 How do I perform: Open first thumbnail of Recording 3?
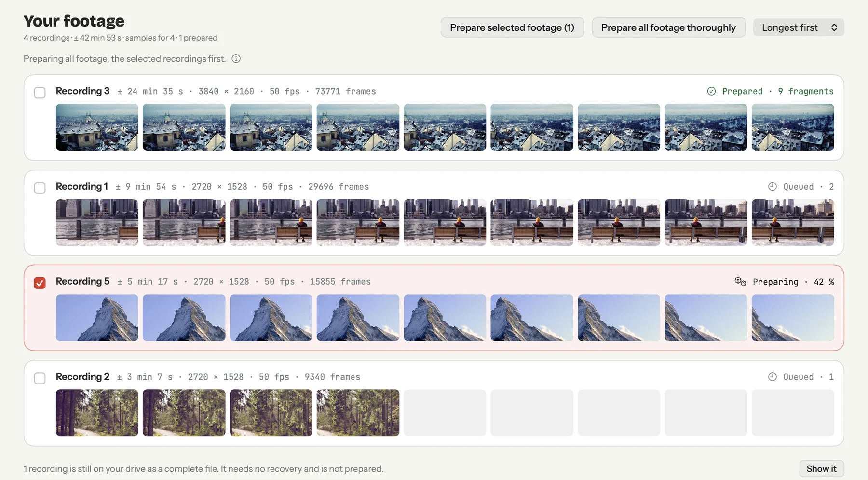(x=97, y=127)
